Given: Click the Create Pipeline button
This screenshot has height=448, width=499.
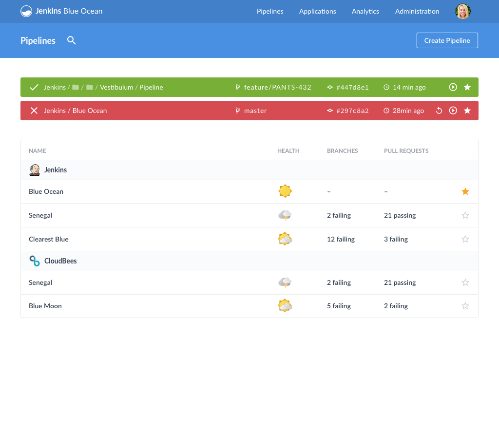Looking at the screenshot, I should pos(447,40).
